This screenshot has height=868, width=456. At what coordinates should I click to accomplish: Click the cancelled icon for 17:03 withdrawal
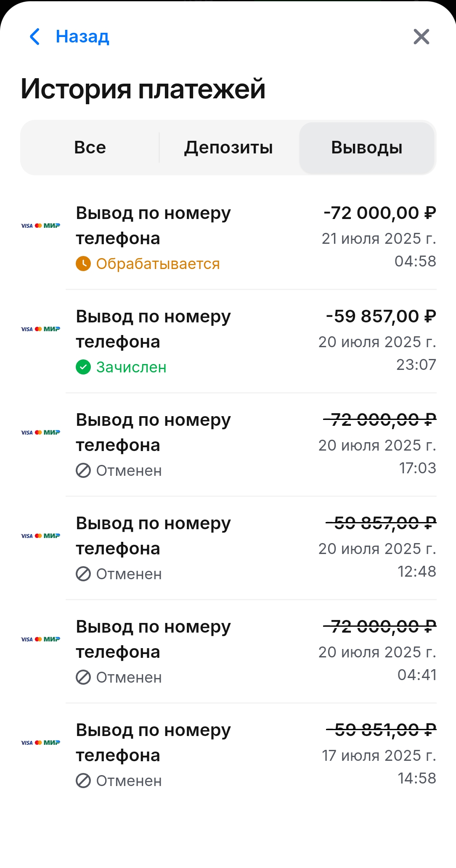(x=83, y=470)
